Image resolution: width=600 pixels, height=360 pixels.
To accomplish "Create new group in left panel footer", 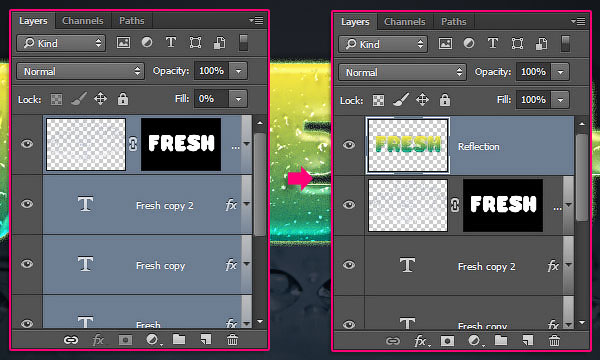I will [179, 339].
